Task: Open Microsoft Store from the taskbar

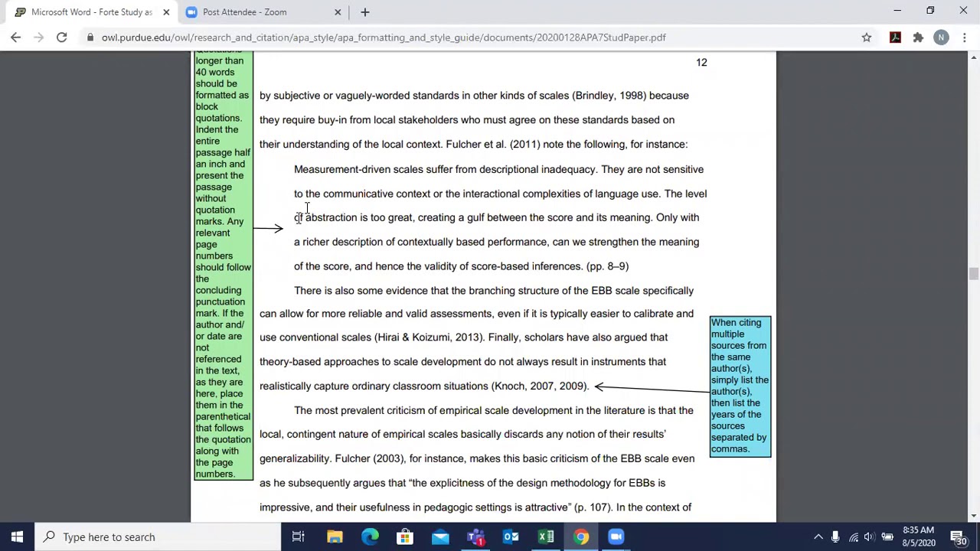Action: pyautogui.click(x=404, y=536)
